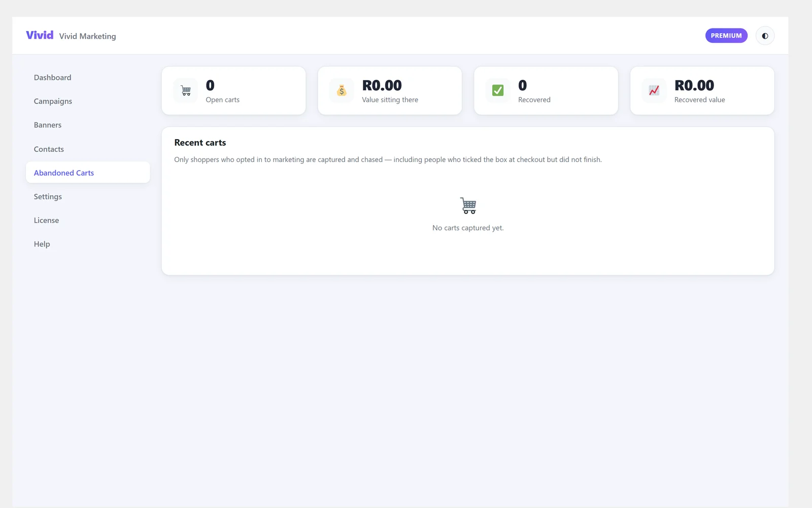Click the Vivid Marketing header title
Screen dimensions: 812x508
coord(87,36)
